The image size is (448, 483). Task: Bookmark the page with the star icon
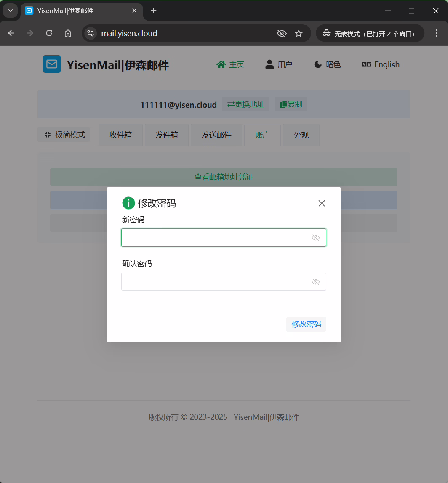pyautogui.click(x=299, y=33)
